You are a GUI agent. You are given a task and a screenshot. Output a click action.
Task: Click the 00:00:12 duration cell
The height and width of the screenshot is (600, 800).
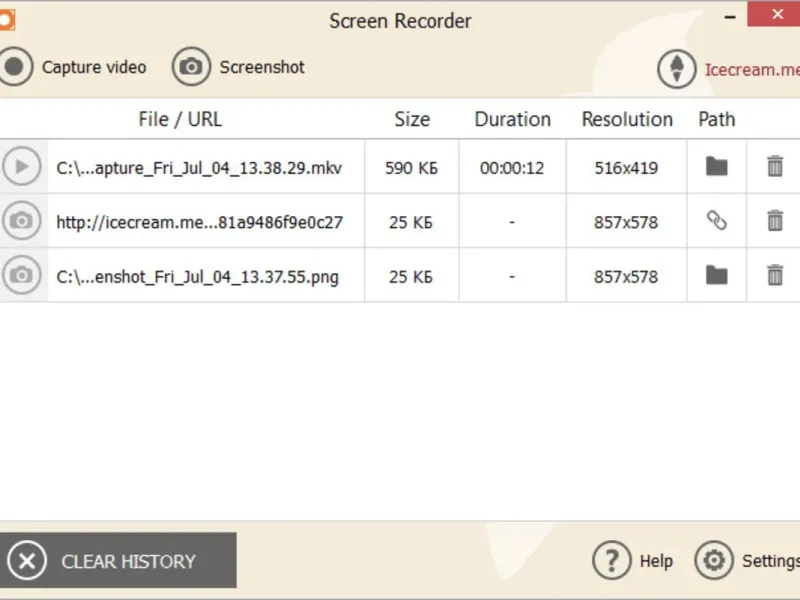click(x=512, y=168)
